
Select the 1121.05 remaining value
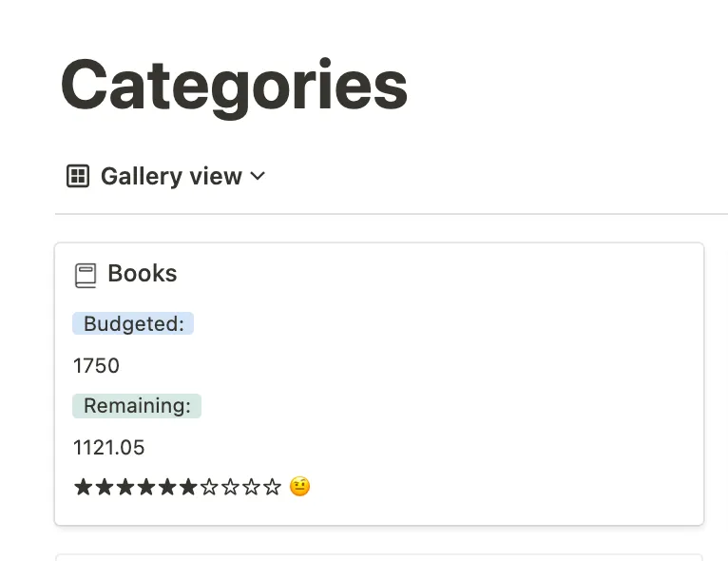109,448
